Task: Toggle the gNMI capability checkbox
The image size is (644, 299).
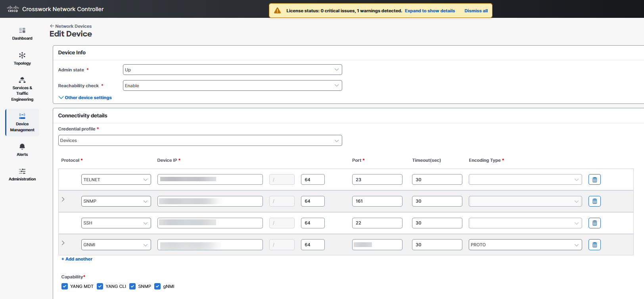Action: 157,286
